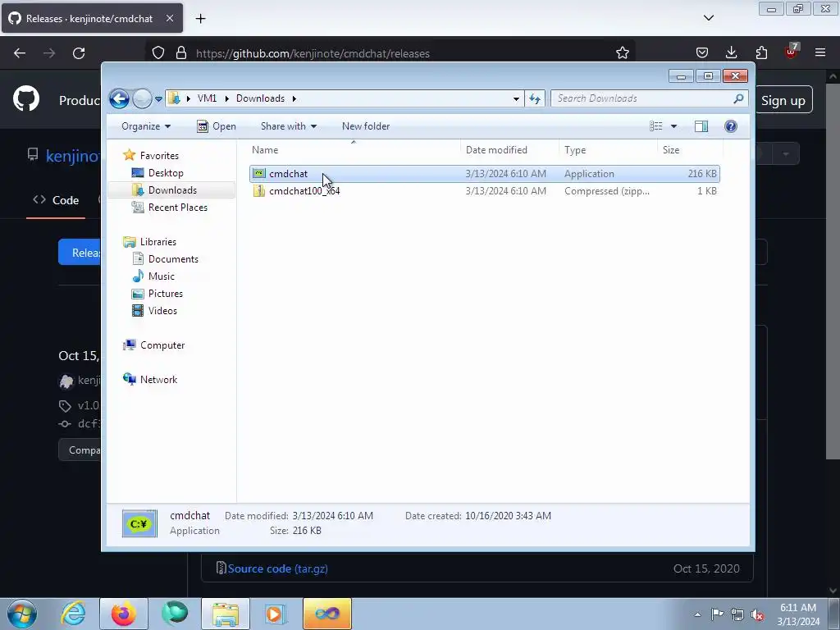840x630 pixels.
Task: Sort by the Size column header
Action: tap(690, 150)
